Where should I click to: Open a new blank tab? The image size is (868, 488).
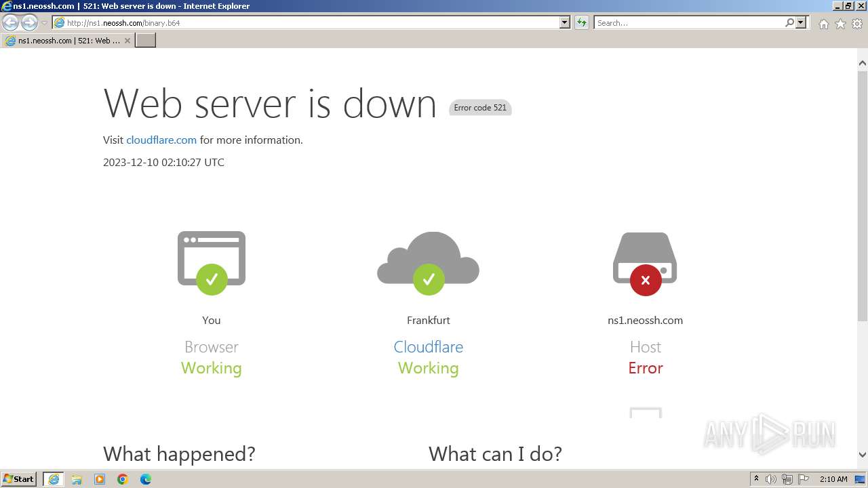pos(146,41)
